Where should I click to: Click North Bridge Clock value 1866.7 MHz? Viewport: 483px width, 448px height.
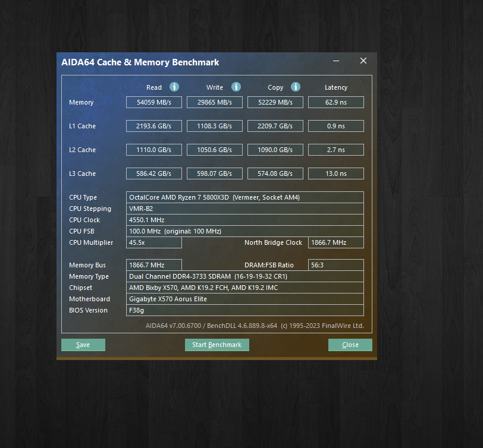335,242
